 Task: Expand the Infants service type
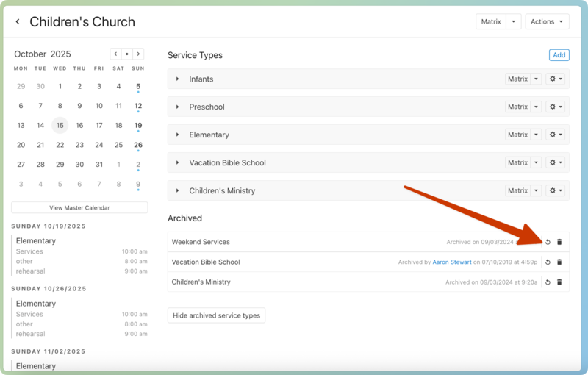(178, 79)
